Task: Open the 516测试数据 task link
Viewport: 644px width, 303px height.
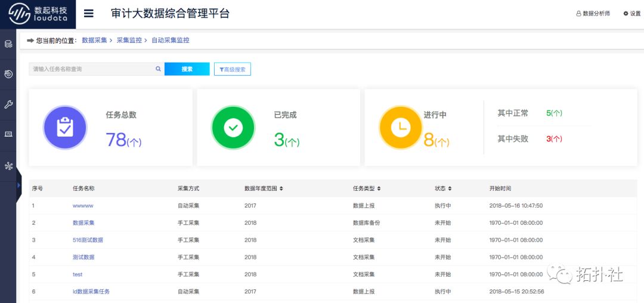Action: point(88,240)
